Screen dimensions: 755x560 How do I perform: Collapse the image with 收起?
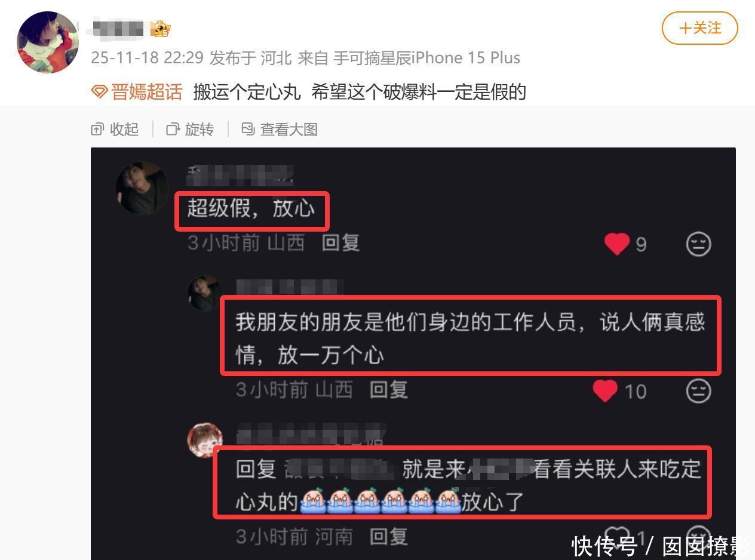115,129
